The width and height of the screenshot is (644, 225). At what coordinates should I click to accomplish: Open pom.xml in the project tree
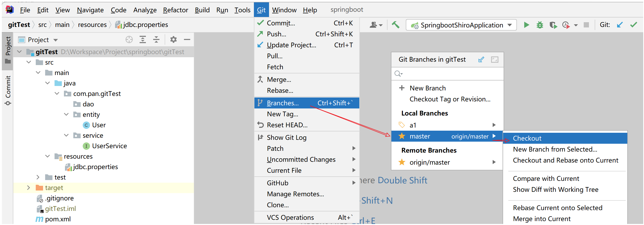tap(58, 219)
